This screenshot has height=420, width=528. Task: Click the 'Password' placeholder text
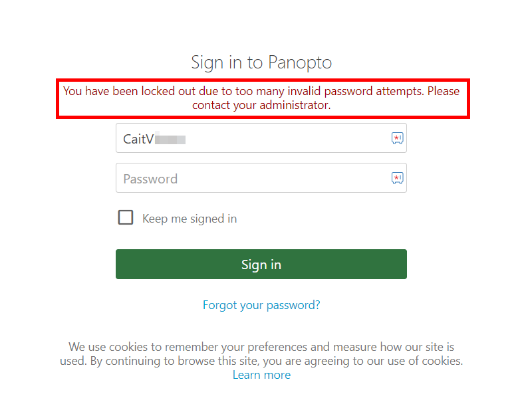(x=150, y=179)
